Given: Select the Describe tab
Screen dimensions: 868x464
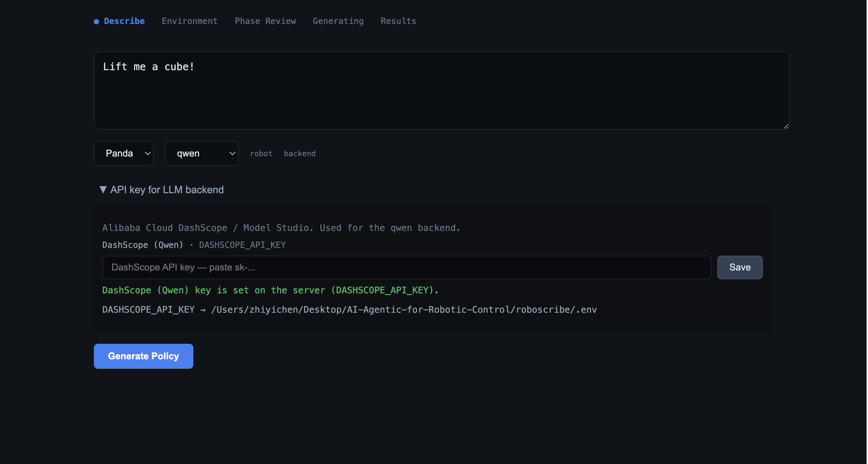Looking at the screenshot, I should click(x=124, y=21).
